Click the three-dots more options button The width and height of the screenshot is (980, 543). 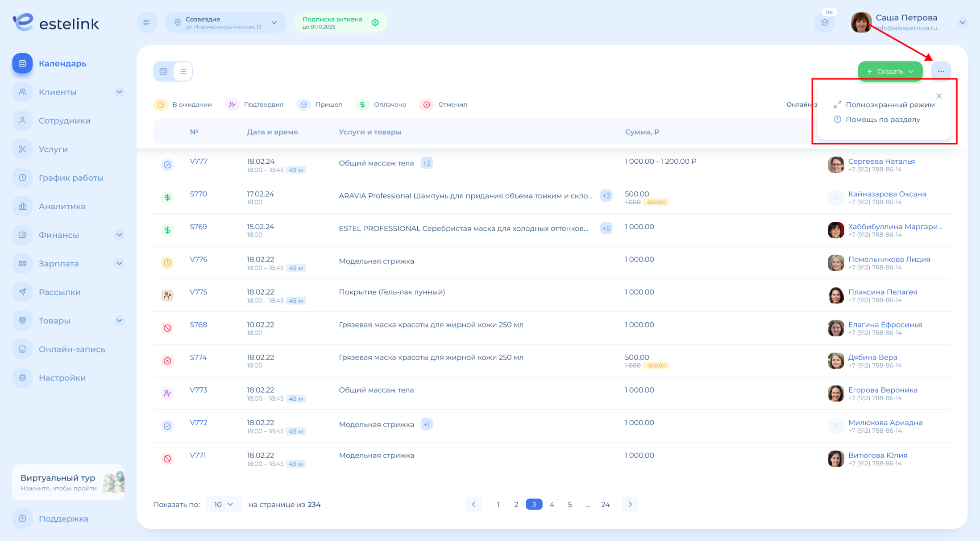click(941, 71)
